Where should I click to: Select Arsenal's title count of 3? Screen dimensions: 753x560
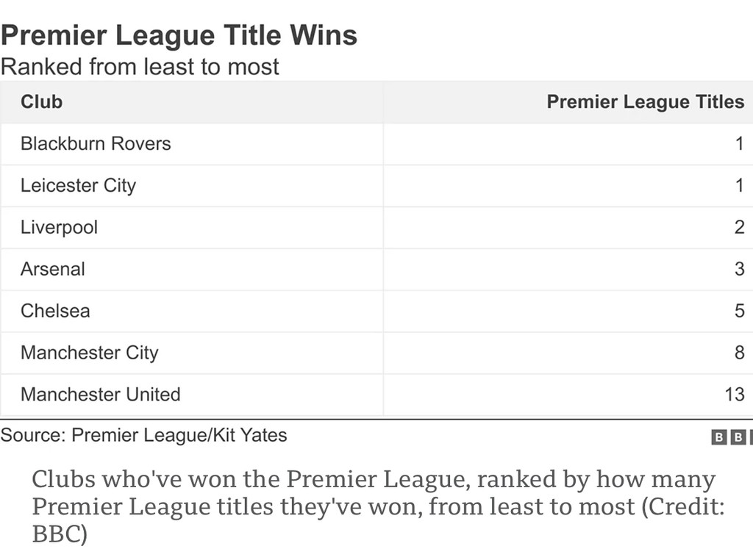(x=739, y=269)
